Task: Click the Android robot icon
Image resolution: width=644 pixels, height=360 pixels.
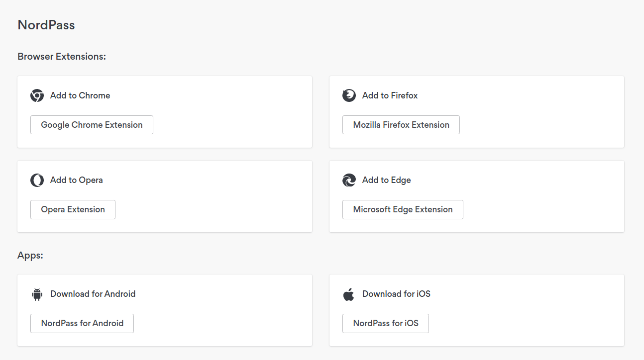Action: point(37,294)
